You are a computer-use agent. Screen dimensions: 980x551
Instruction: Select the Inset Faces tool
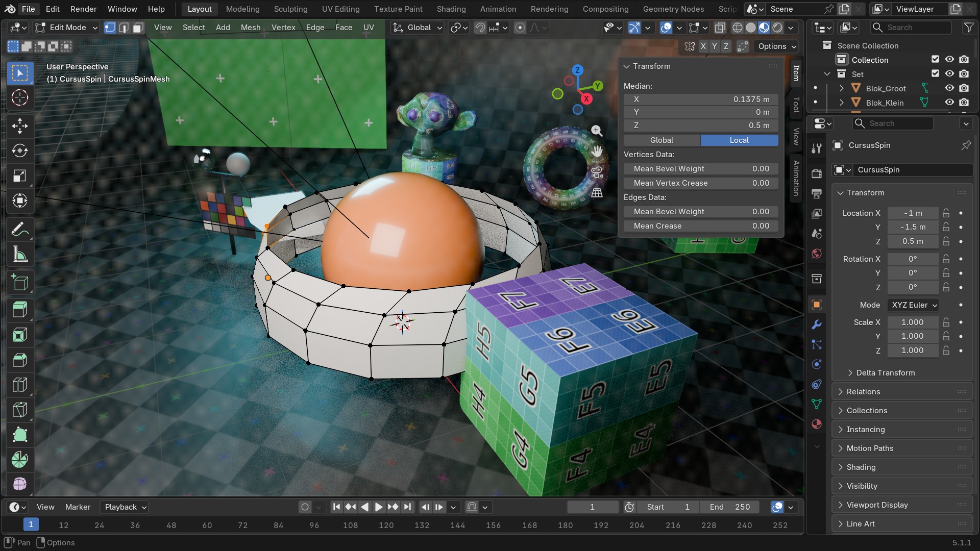(20, 335)
